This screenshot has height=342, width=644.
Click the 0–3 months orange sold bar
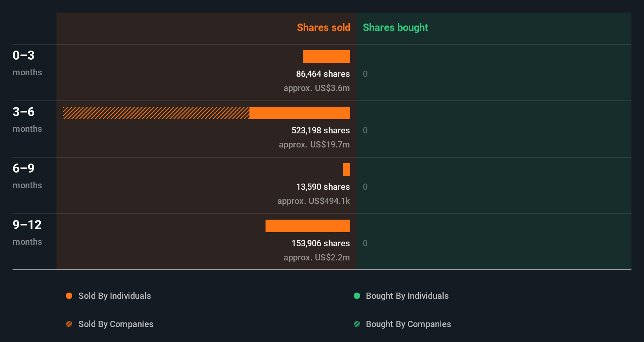(x=326, y=56)
